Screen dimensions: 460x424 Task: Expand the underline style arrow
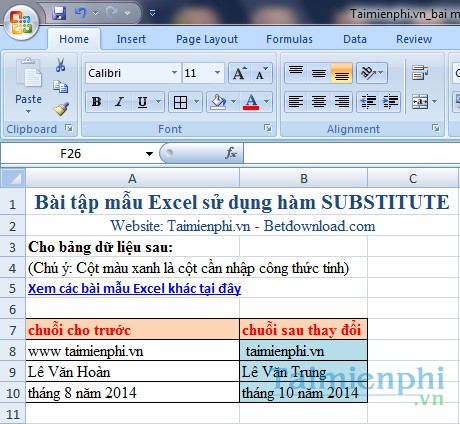coord(159,102)
